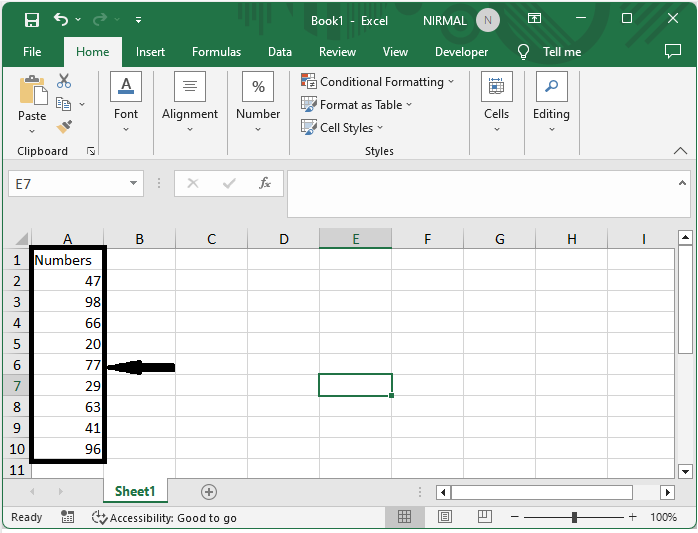Switch to the Review tab
Viewport: 698px width, 533px height.
337,52
